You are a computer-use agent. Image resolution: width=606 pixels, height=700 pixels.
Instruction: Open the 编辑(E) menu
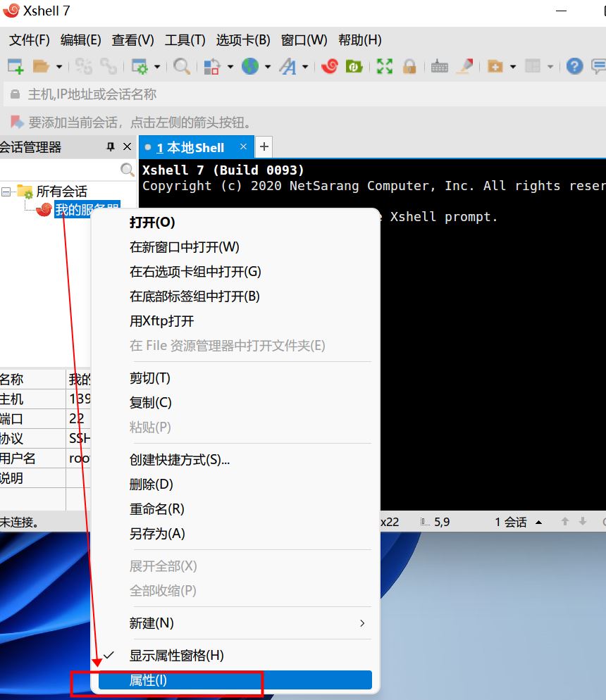[81, 40]
